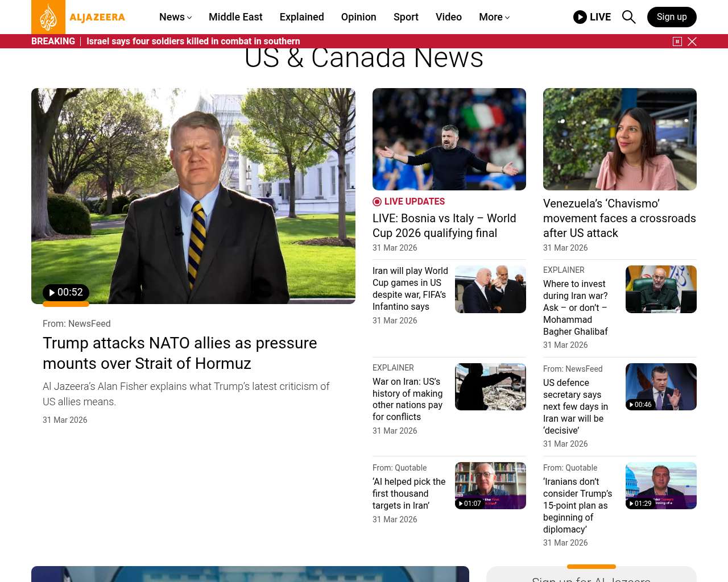Close the breaking news banner
Image resolution: width=728 pixels, height=582 pixels.
pyautogui.click(x=692, y=41)
